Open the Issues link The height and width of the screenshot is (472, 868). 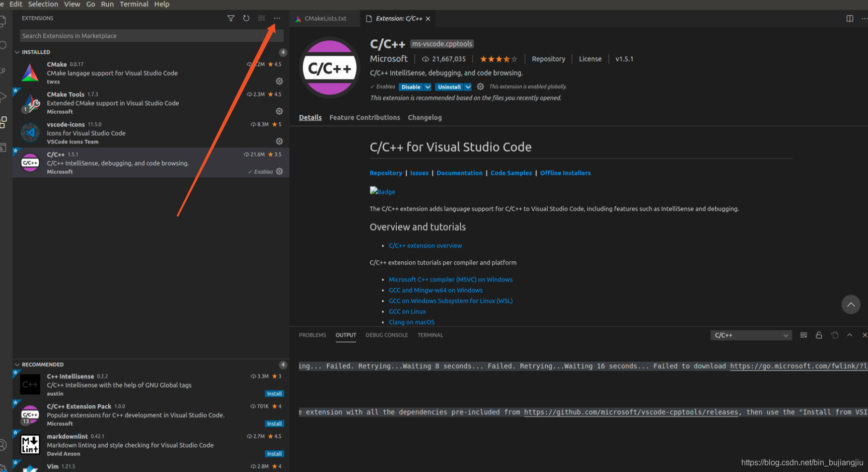pos(419,173)
